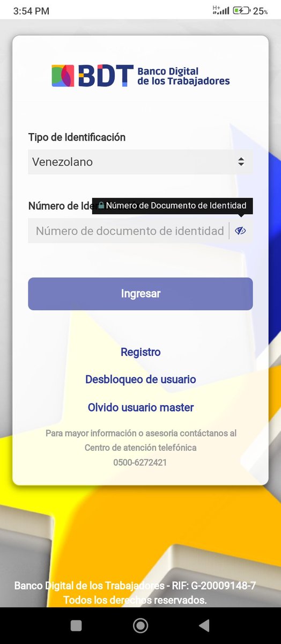281x644 pixels.
Task: Click the identity document number input field
Action: [129, 231]
